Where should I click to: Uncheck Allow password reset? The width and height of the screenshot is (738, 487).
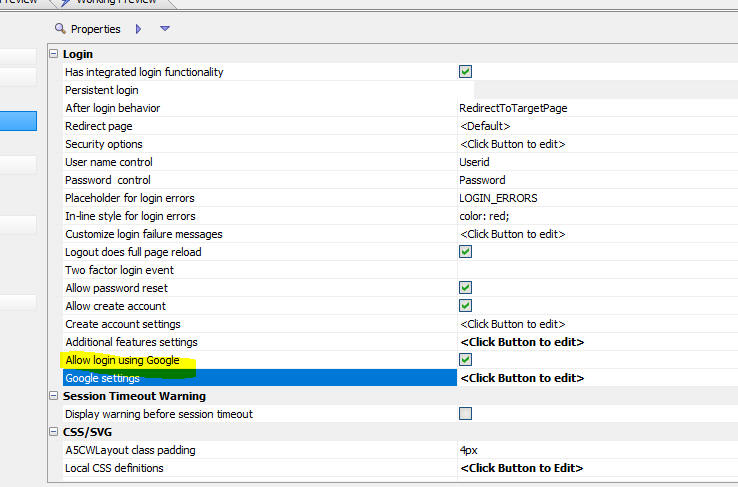(x=465, y=287)
